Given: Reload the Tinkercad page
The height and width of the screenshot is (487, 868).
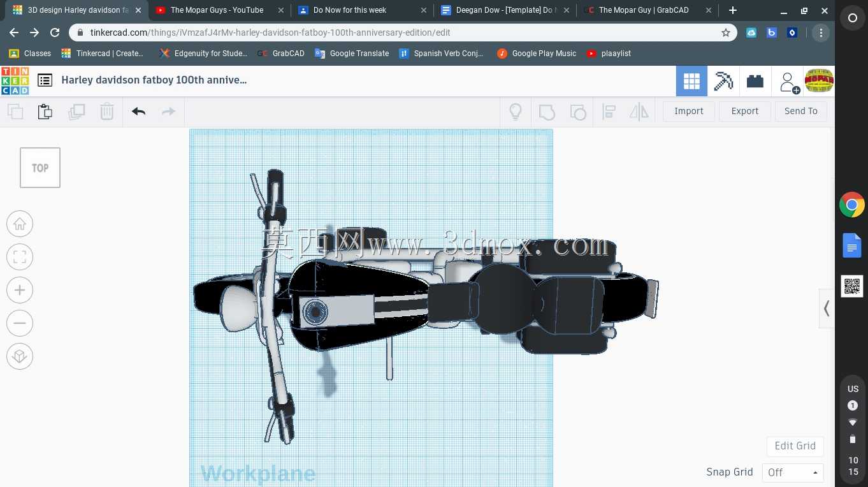Looking at the screenshot, I should (x=55, y=33).
